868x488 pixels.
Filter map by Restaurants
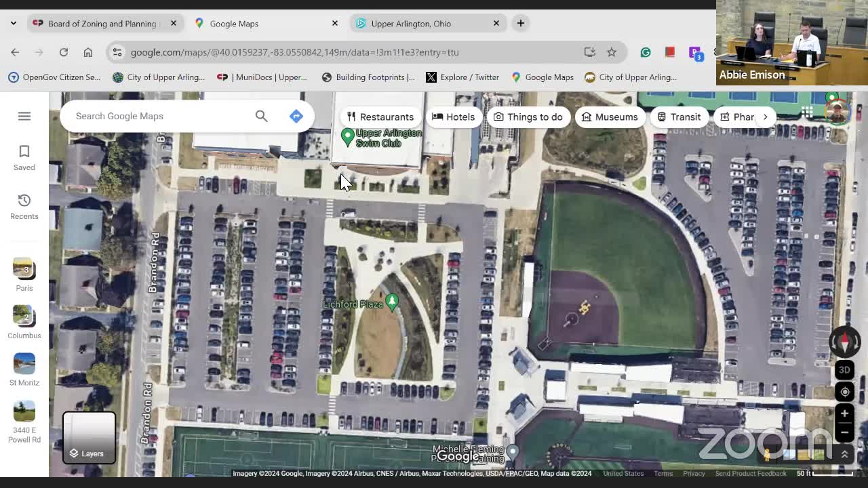pyautogui.click(x=380, y=117)
